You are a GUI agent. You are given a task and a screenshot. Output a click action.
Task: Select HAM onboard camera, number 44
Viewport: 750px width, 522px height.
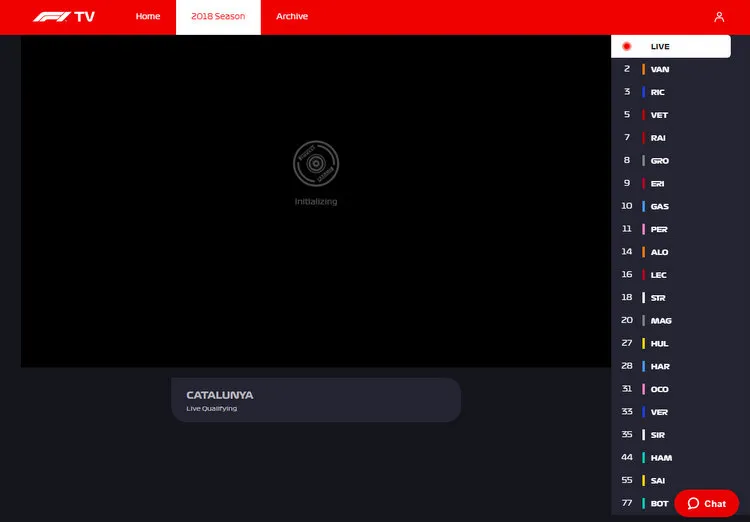pos(671,457)
